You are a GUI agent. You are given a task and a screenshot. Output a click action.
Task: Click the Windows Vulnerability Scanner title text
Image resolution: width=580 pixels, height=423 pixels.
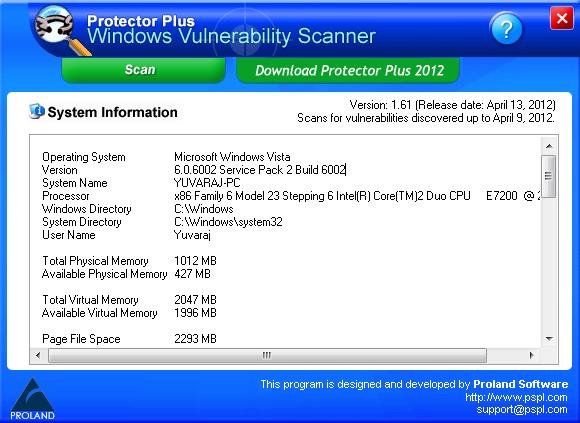coord(232,37)
